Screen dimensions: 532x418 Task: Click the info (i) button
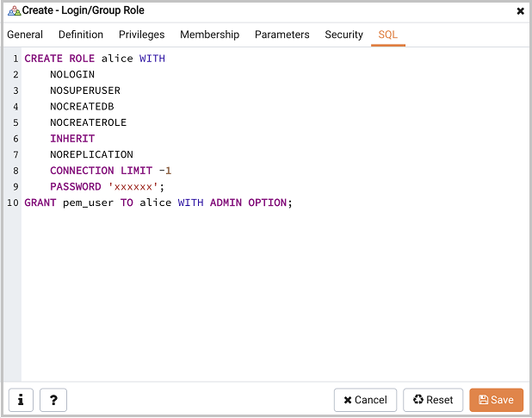pos(21,400)
